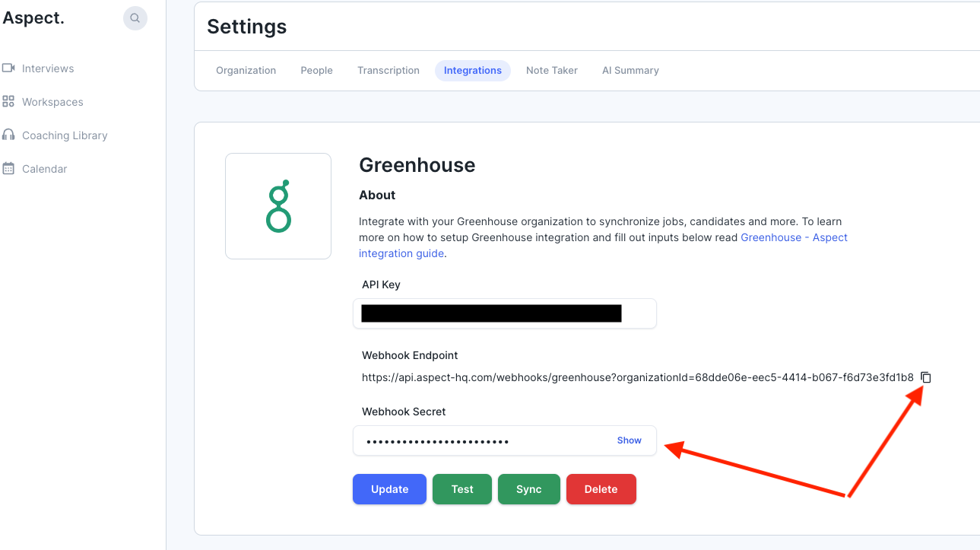Select the Integrations tab
Image resolution: width=980 pixels, height=550 pixels.
pos(473,71)
